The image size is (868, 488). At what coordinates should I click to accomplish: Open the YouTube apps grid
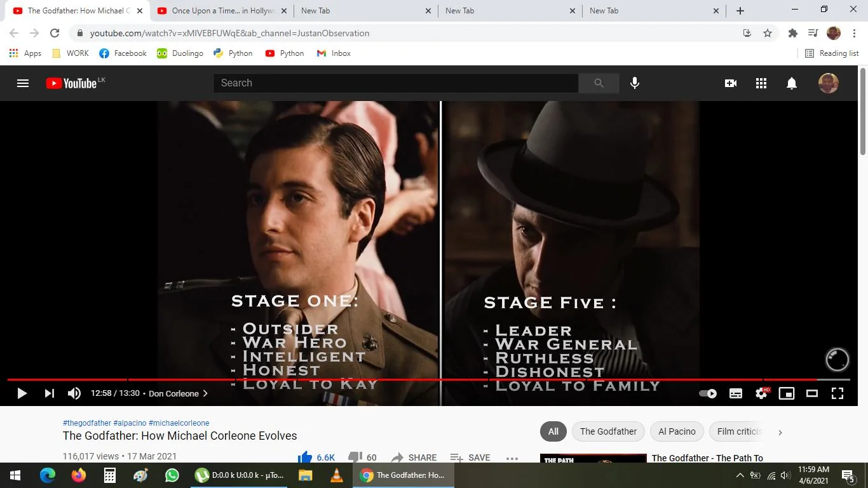[x=761, y=83]
